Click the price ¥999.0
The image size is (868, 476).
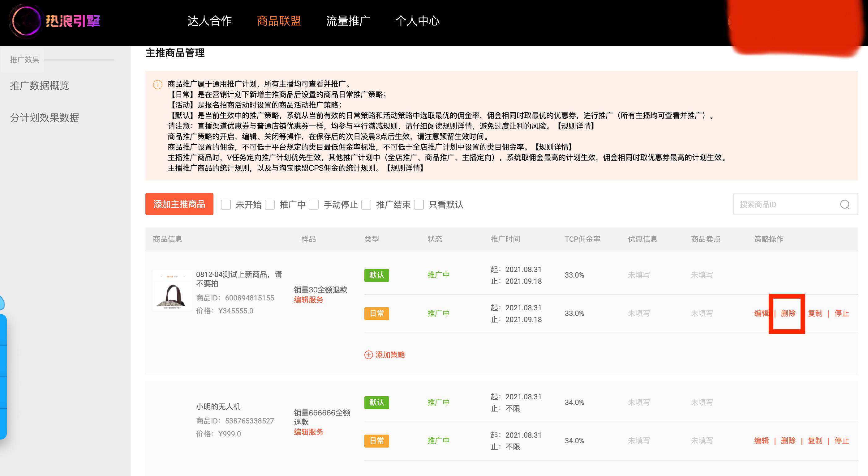pos(230,434)
